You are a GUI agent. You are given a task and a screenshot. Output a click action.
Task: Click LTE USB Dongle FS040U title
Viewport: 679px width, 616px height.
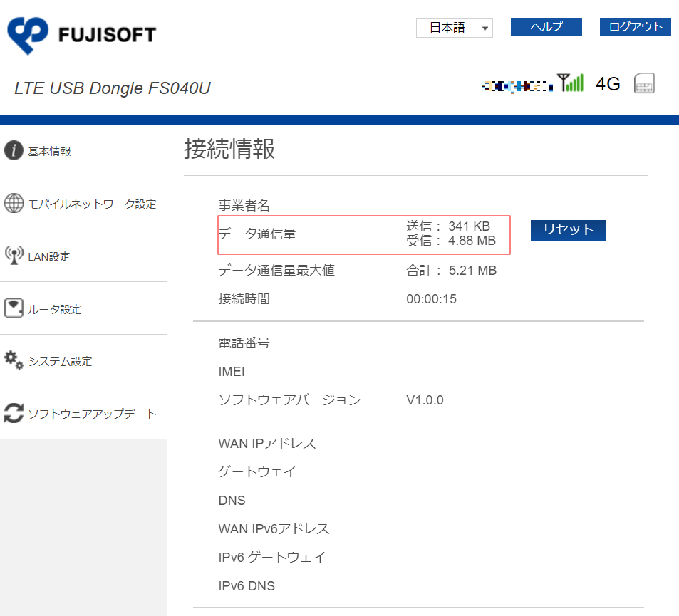pyautogui.click(x=113, y=88)
